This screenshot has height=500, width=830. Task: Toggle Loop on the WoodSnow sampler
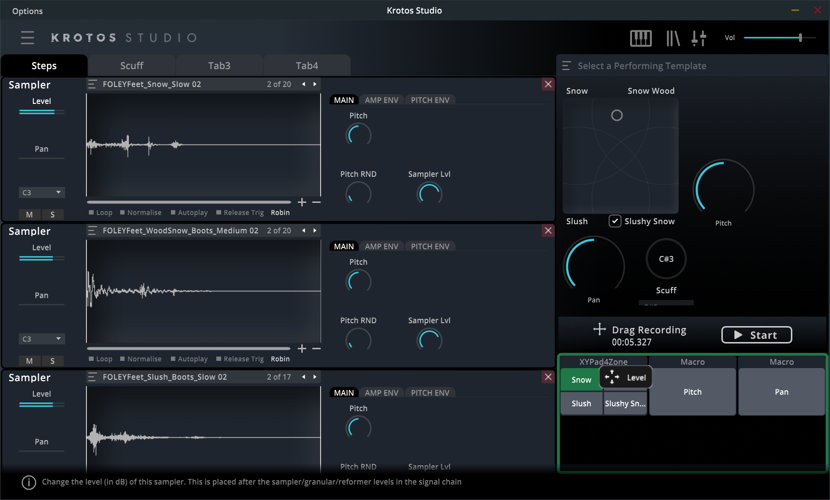click(101, 359)
